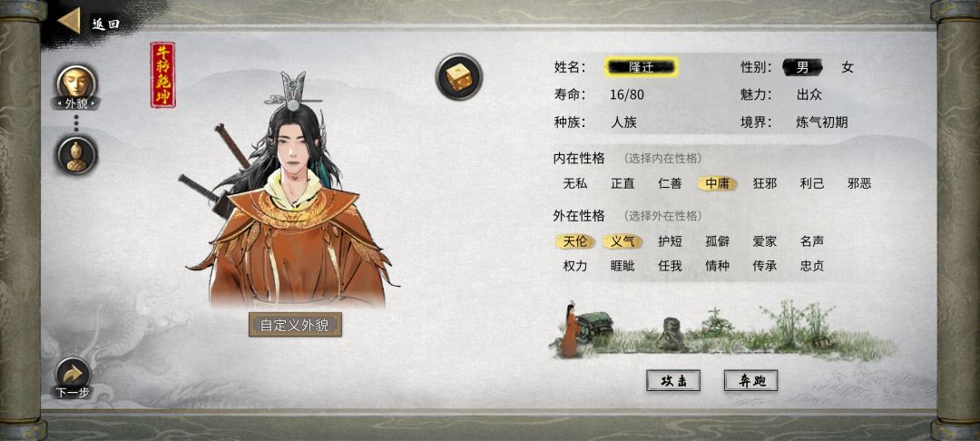The height and width of the screenshot is (441, 980).
Task: Click the red 牛转乾坤 seal badge
Action: pyautogui.click(x=162, y=75)
